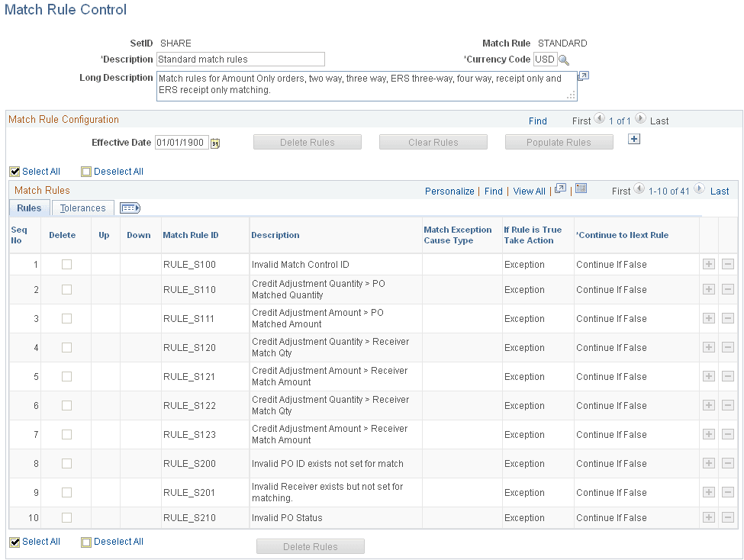Mark RULE_S122 for deletion

67,405
